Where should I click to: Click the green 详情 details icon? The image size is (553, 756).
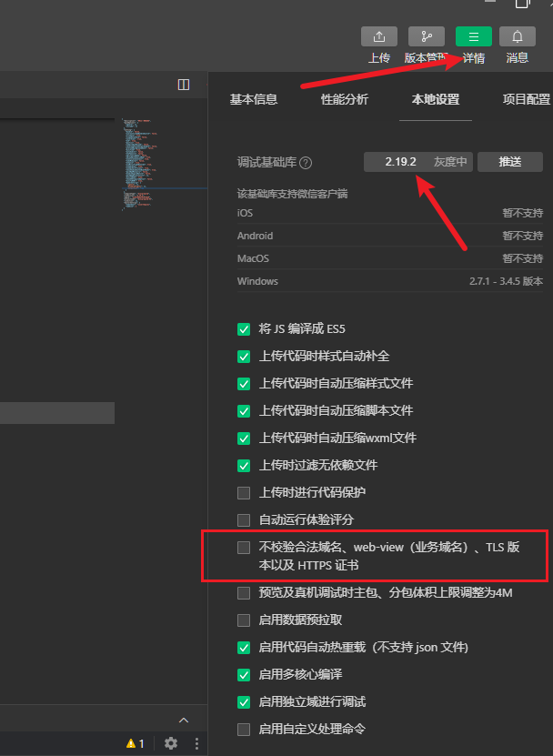[x=474, y=36]
